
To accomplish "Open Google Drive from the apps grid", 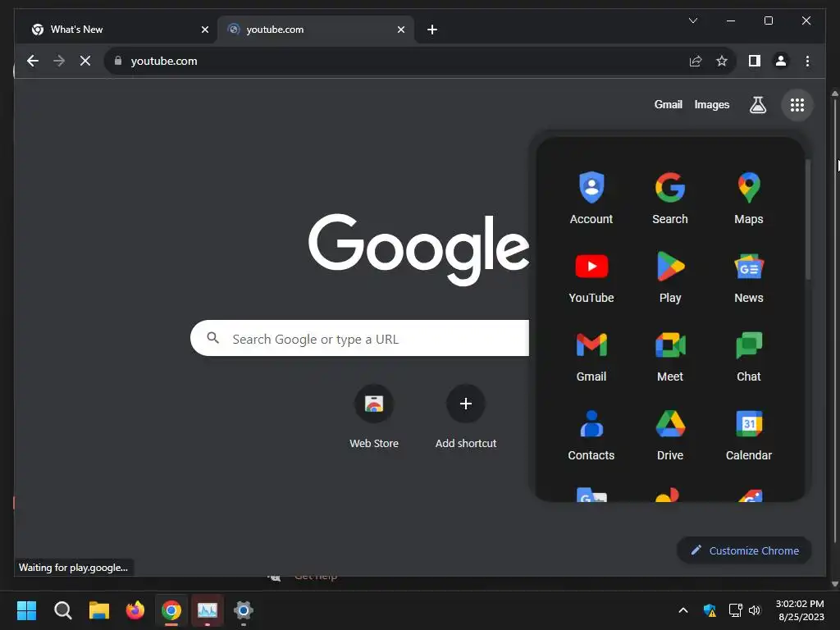I will tap(669, 434).
